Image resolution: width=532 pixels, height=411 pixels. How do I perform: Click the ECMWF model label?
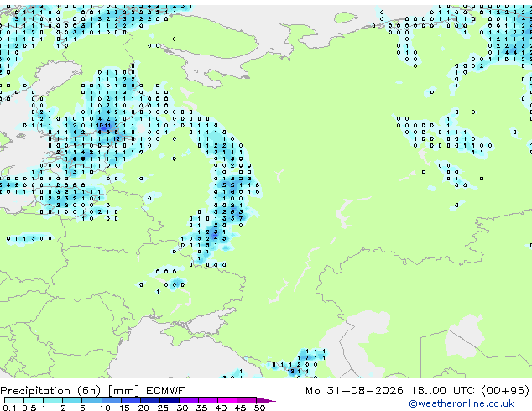[x=165, y=391]
